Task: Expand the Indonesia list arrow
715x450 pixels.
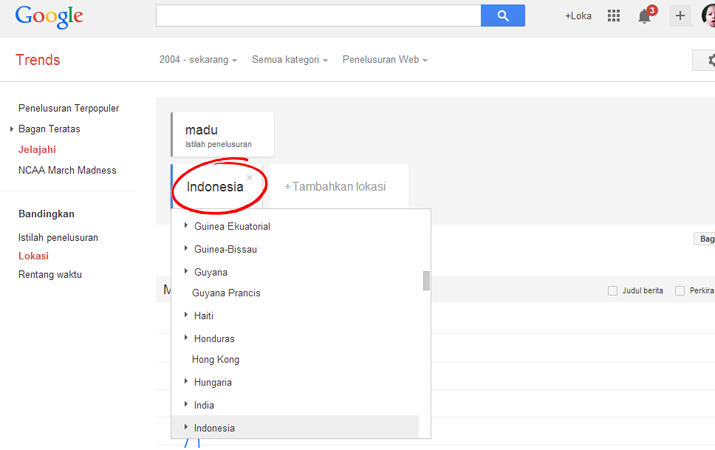Action: tap(186, 427)
